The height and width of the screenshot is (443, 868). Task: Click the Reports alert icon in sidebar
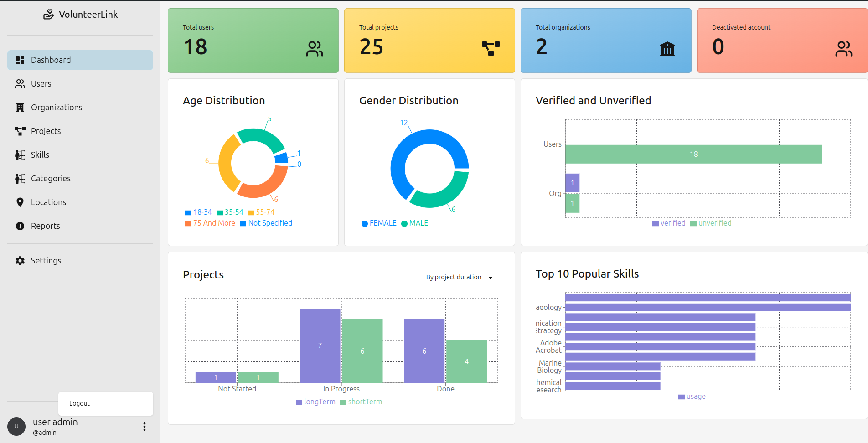point(20,226)
